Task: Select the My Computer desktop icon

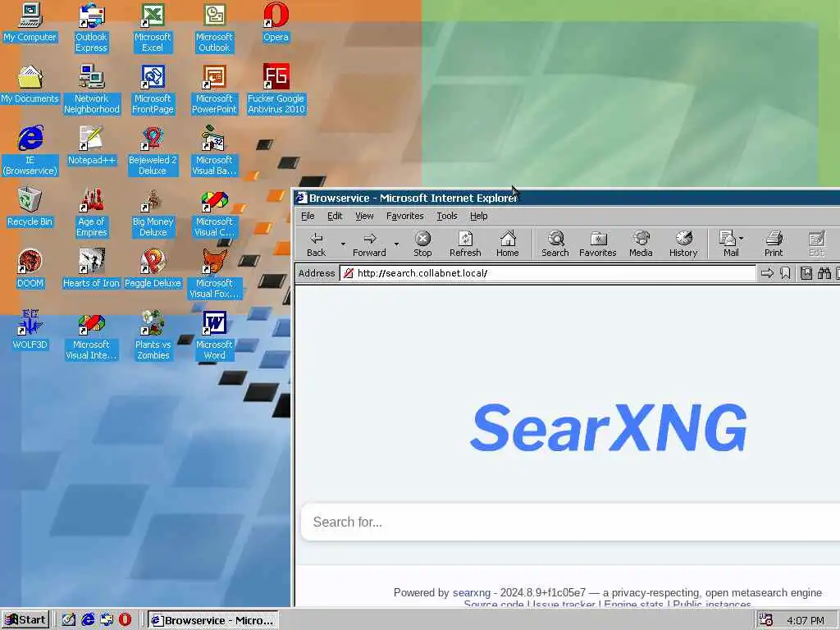Action: click(x=30, y=22)
